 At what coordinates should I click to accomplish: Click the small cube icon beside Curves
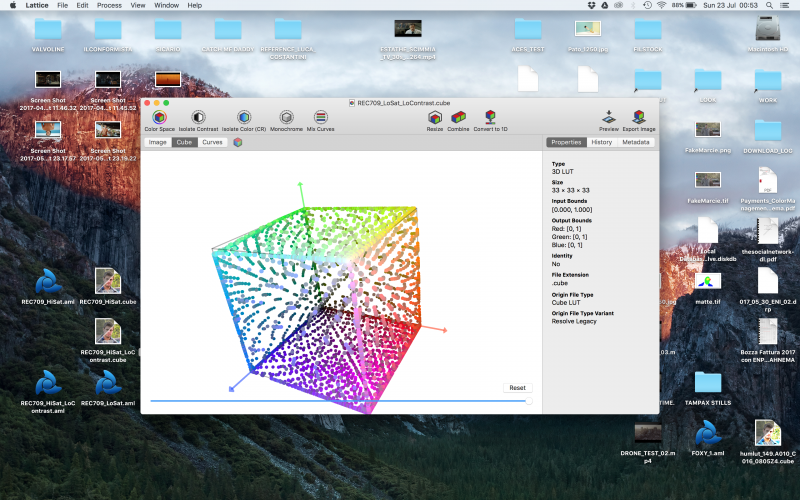click(x=238, y=143)
